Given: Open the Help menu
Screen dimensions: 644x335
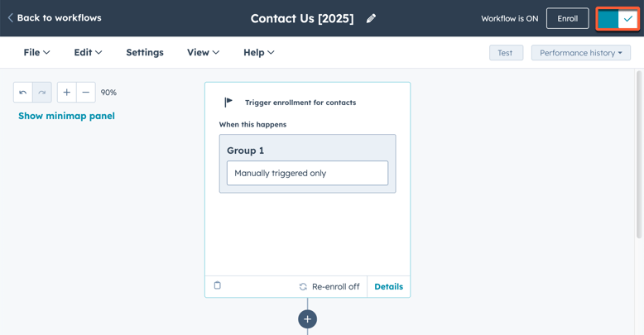Looking at the screenshot, I should click(x=258, y=52).
